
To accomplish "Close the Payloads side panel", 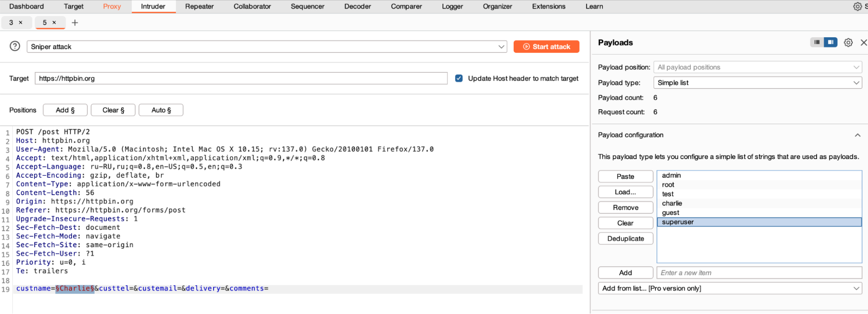I will tap(863, 43).
